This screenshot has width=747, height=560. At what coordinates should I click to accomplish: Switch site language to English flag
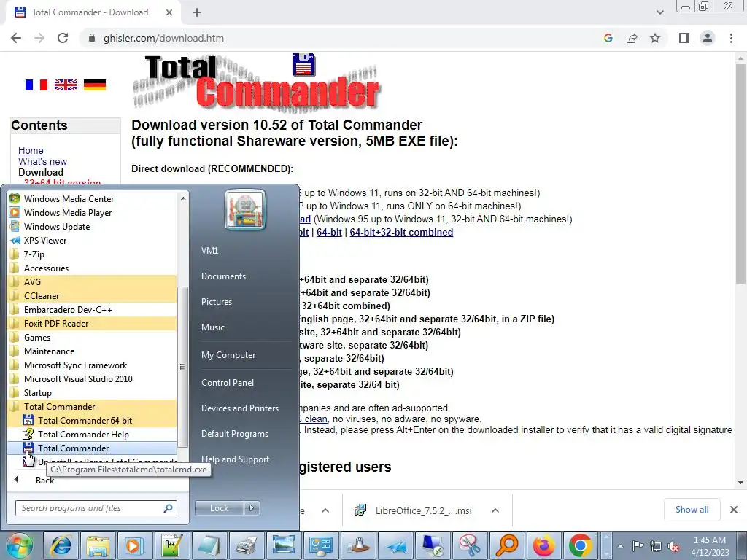pos(65,85)
